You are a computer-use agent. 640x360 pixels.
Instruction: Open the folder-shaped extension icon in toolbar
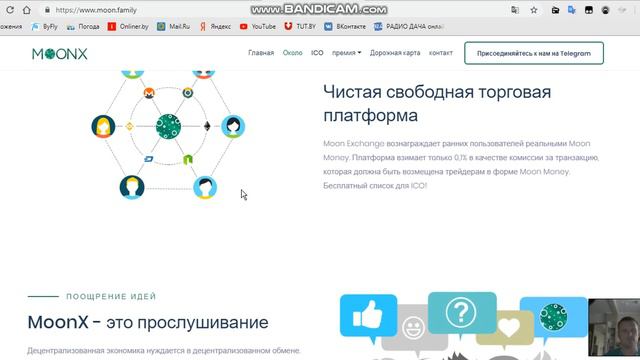pos(555,10)
